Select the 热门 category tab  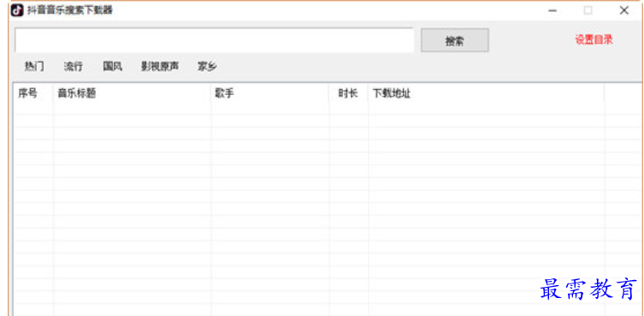tap(34, 66)
